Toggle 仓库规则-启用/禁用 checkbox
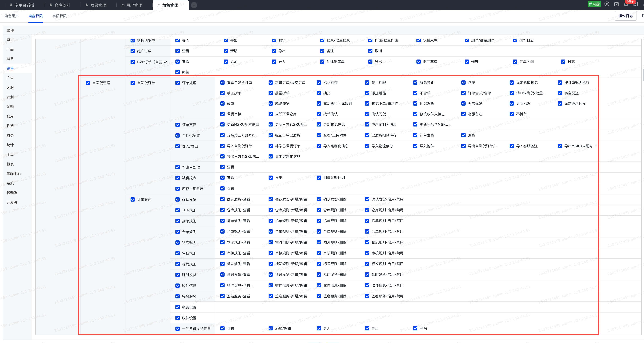This screenshot has width=644, height=343. point(367,210)
